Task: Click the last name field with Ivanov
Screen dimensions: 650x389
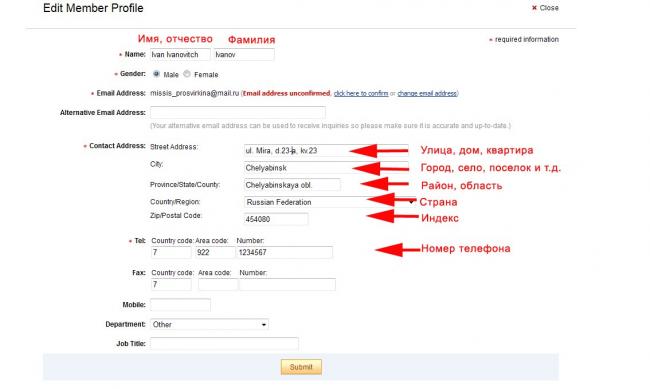Action: click(x=244, y=55)
